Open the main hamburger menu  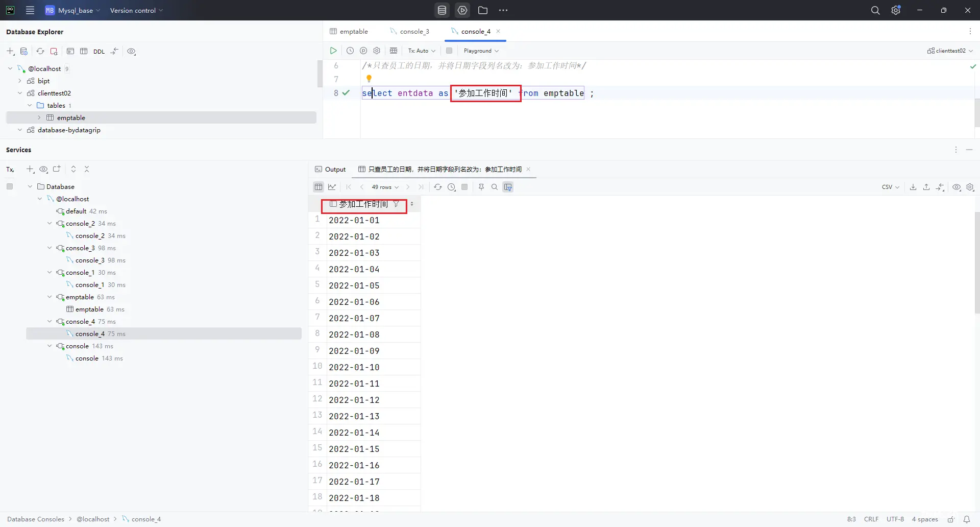click(30, 10)
